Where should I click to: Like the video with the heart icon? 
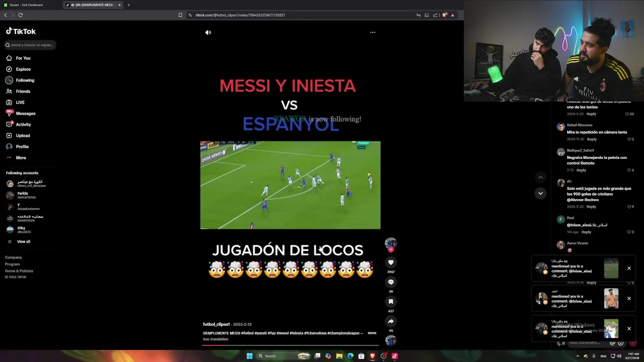point(391,262)
